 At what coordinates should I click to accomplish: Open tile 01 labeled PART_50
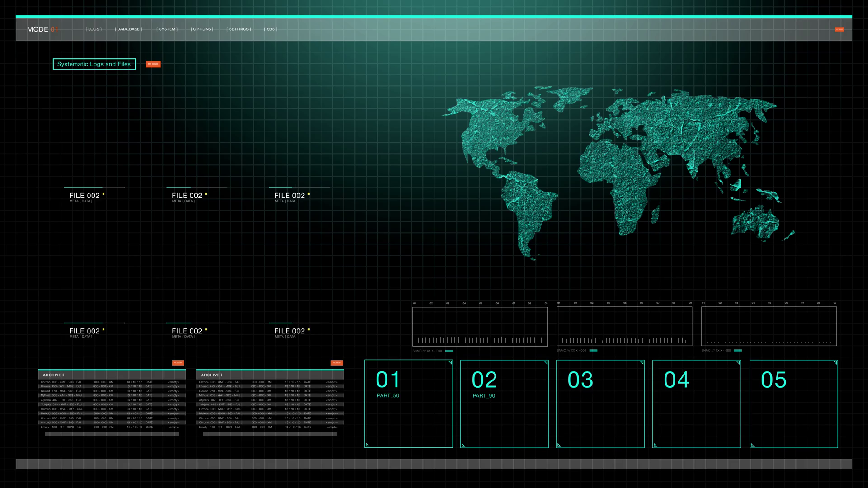pyautogui.click(x=408, y=404)
